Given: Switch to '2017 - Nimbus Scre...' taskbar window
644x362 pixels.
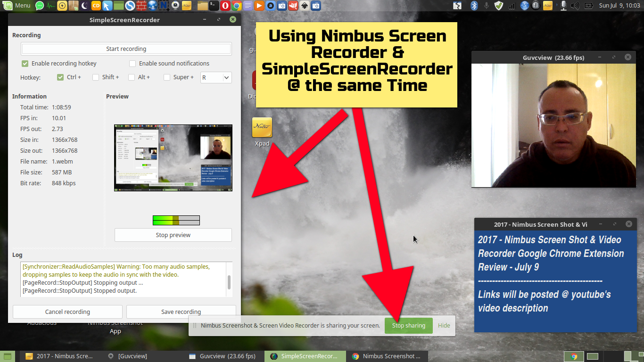Looking at the screenshot, I should click(59, 356).
